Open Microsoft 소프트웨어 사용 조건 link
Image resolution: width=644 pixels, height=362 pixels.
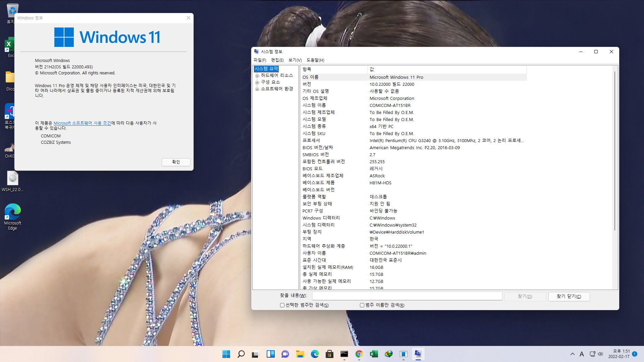tap(82, 123)
